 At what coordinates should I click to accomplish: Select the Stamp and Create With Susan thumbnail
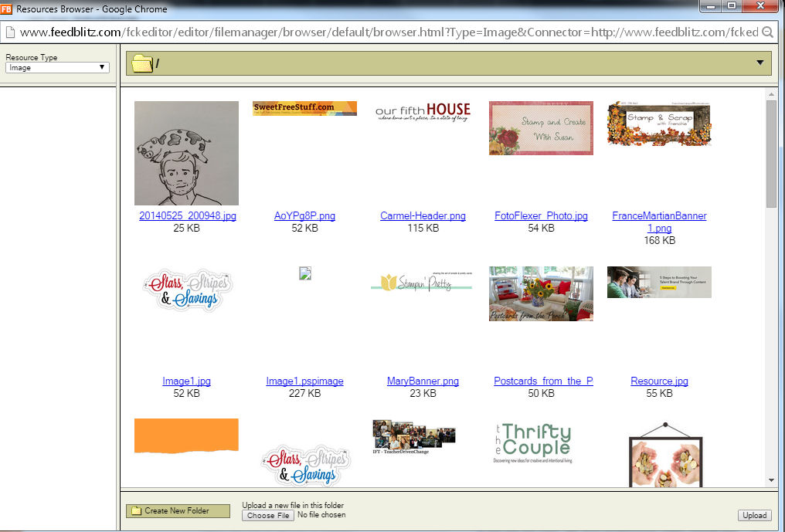(541, 128)
